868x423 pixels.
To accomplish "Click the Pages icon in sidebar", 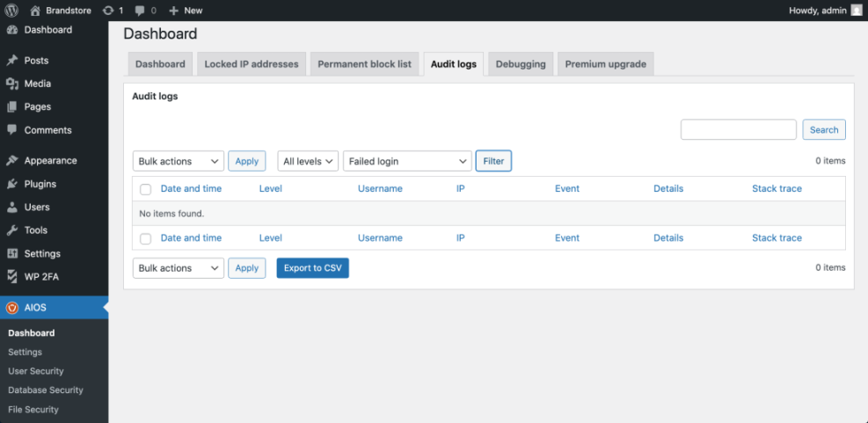I will 12,107.
